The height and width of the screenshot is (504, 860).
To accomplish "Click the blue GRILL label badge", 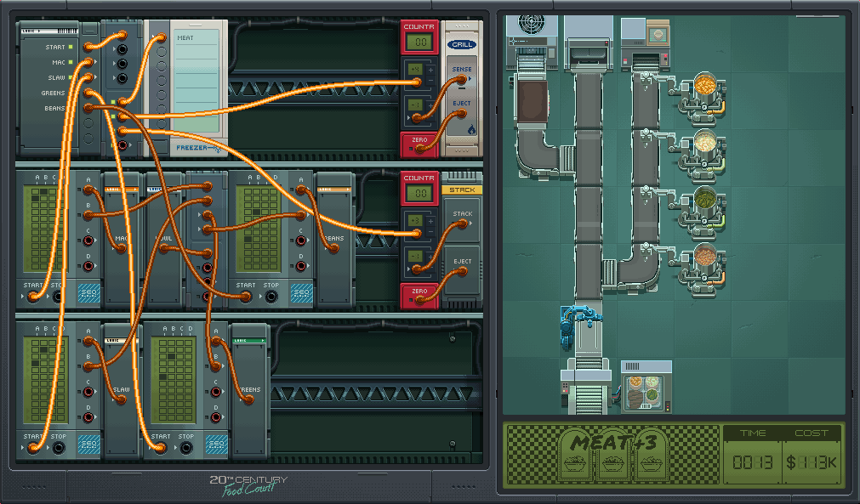I will pos(463,44).
